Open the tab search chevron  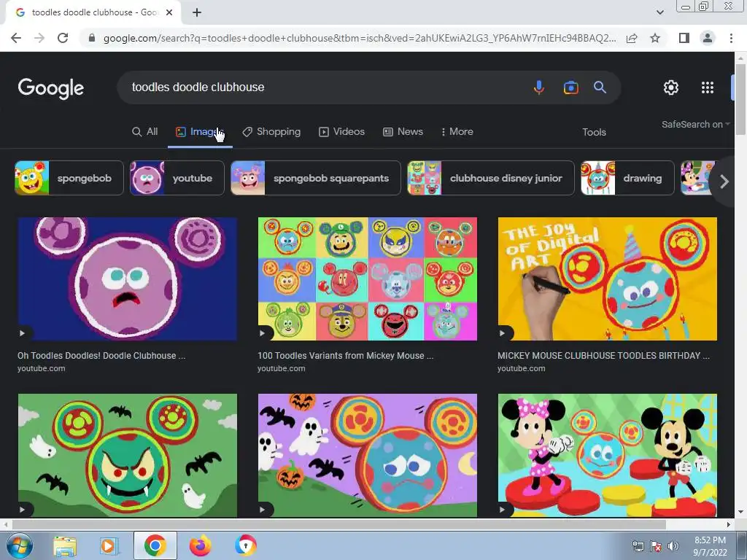point(659,12)
